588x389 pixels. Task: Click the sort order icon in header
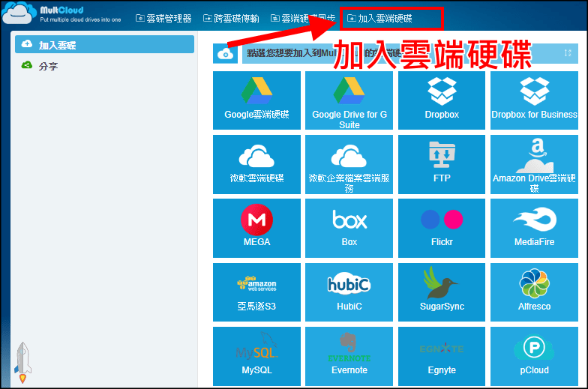point(568,52)
